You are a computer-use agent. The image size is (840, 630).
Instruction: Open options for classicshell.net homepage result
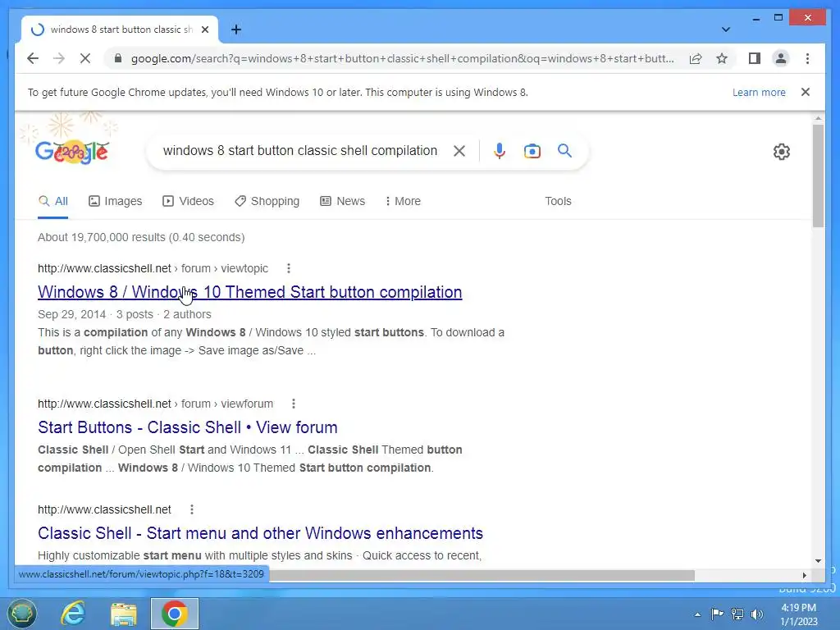(191, 510)
